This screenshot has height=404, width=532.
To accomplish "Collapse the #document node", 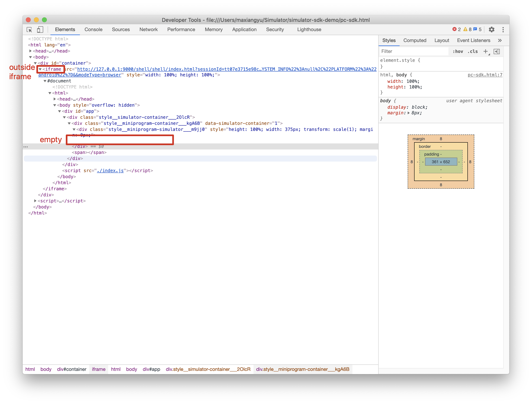I will pos(45,81).
